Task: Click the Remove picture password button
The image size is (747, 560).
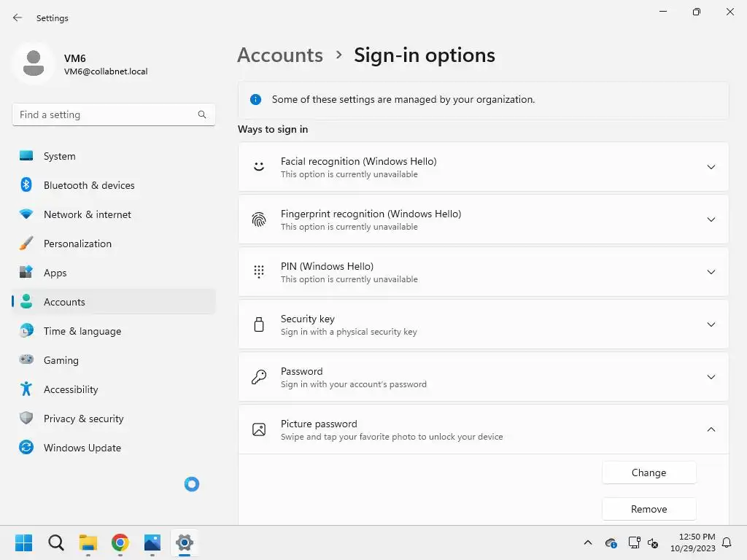Action: click(649, 509)
